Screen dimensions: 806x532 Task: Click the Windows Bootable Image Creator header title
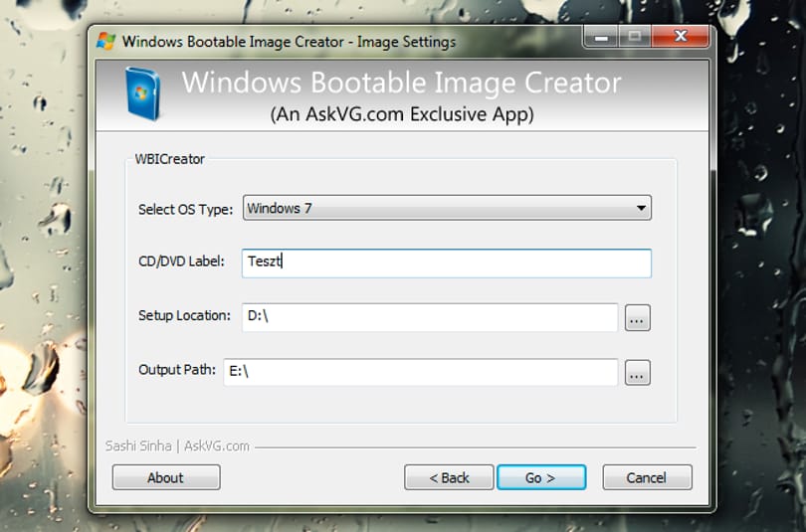(401, 83)
